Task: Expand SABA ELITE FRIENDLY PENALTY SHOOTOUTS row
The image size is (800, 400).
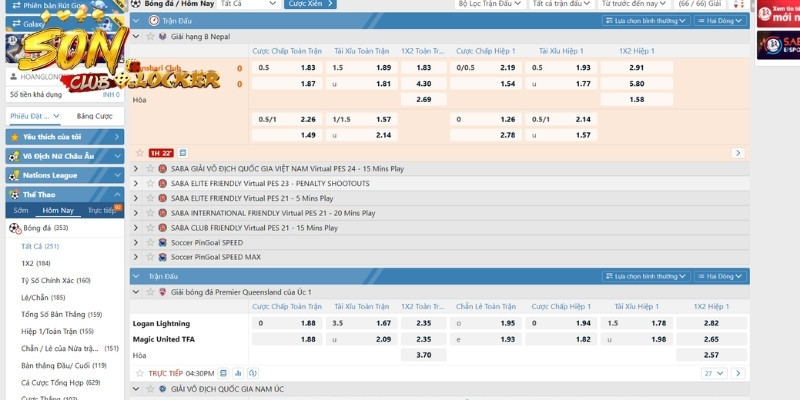Action: coord(137,184)
